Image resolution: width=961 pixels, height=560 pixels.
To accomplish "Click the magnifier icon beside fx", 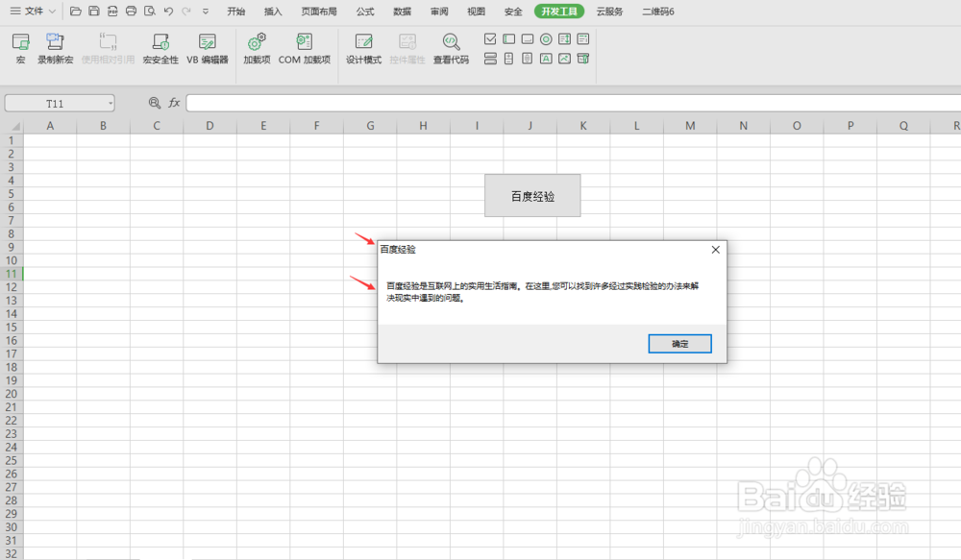I will [x=155, y=103].
